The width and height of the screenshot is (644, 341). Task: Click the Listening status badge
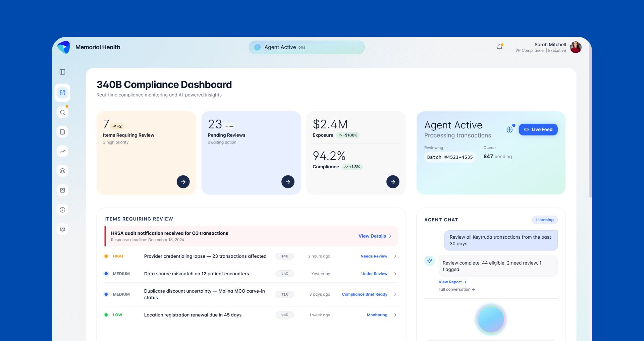tap(545, 220)
